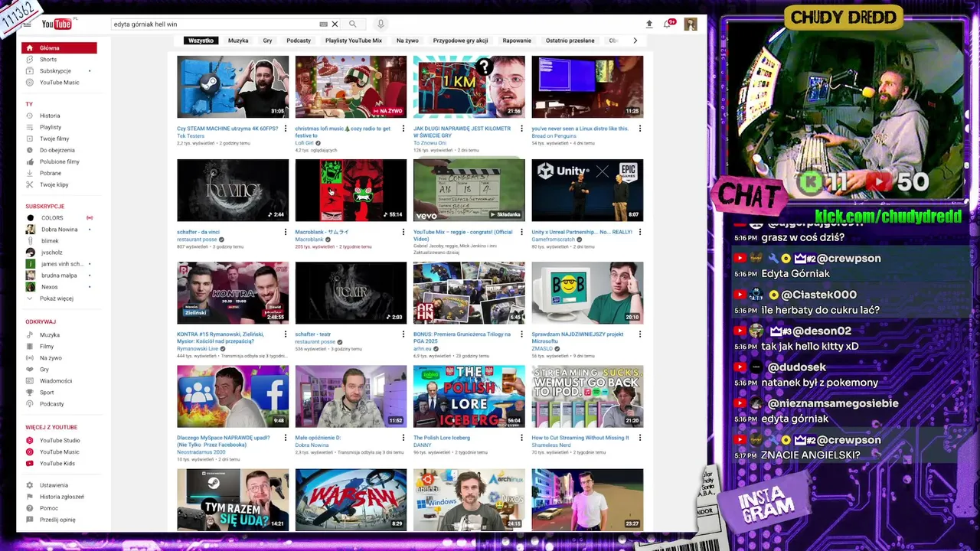Open the upload/create video icon
Viewport: 980px width, 551px height.
(x=649, y=24)
